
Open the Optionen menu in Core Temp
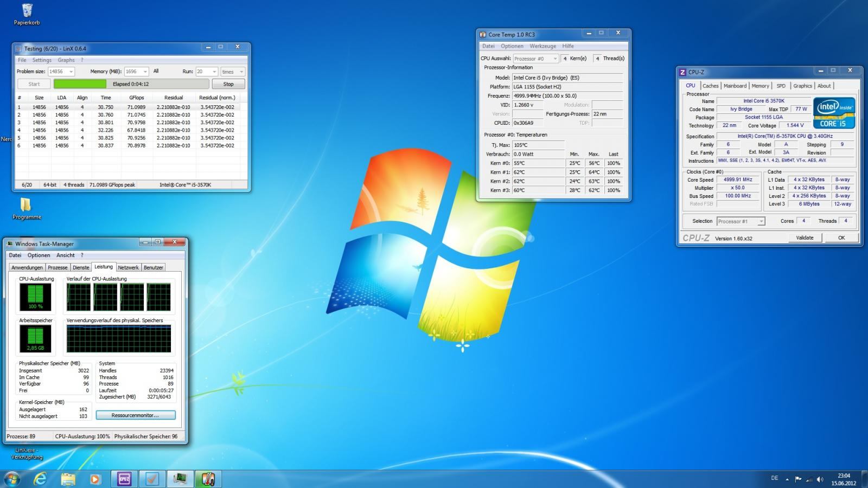pyautogui.click(x=512, y=46)
